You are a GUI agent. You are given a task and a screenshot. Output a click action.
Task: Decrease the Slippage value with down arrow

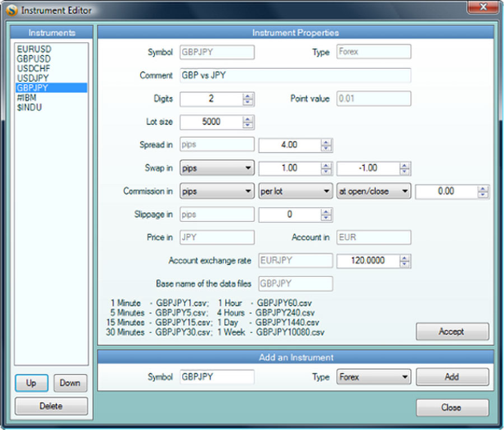pyautogui.click(x=326, y=218)
